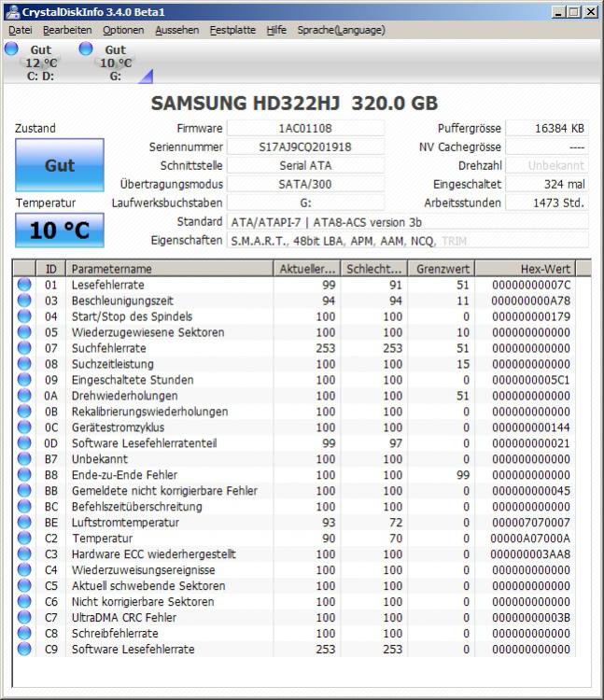
Task: Click status orb of C9 Software Lesefehlerrate row
Action: [24, 649]
